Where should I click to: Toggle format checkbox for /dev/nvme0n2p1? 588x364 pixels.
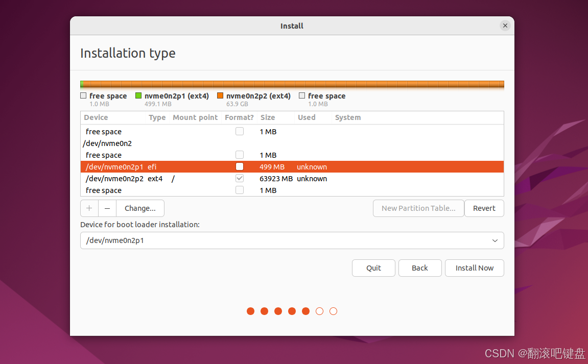pos(240,166)
